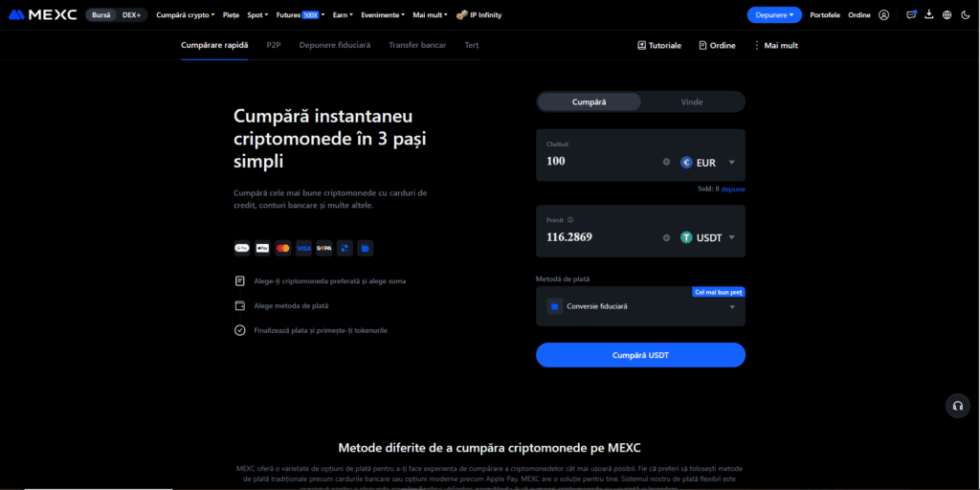Click the download app icon
Image resolution: width=980 pixels, height=490 pixels.
click(928, 14)
